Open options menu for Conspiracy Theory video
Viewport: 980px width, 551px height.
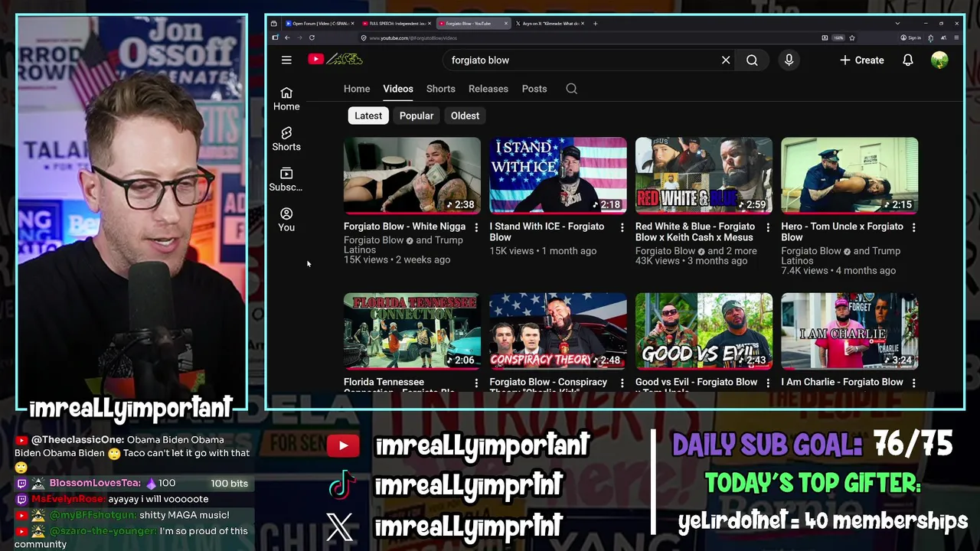click(x=622, y=383)
